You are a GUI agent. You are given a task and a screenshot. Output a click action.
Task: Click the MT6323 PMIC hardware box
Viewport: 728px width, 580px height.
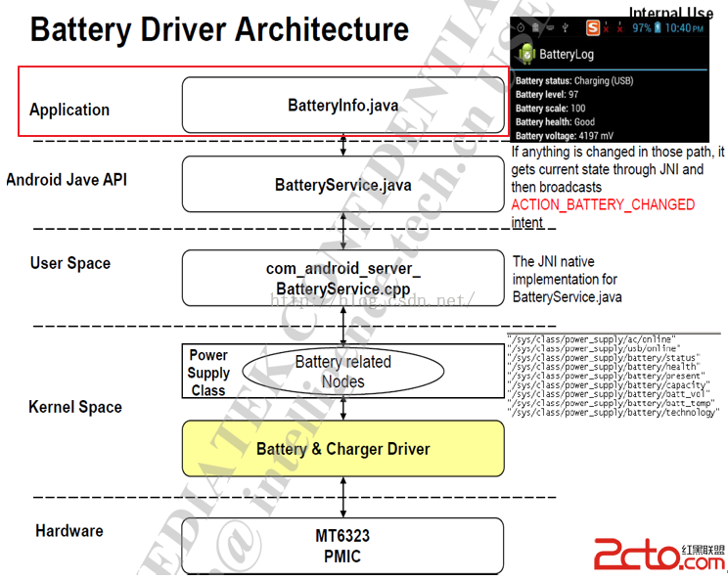342,546
